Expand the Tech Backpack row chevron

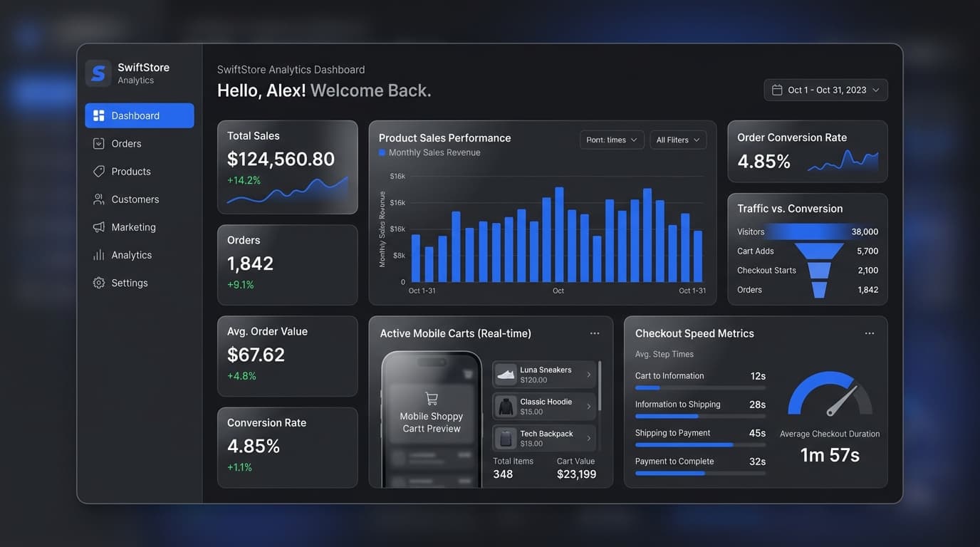(x=588, y=439)
